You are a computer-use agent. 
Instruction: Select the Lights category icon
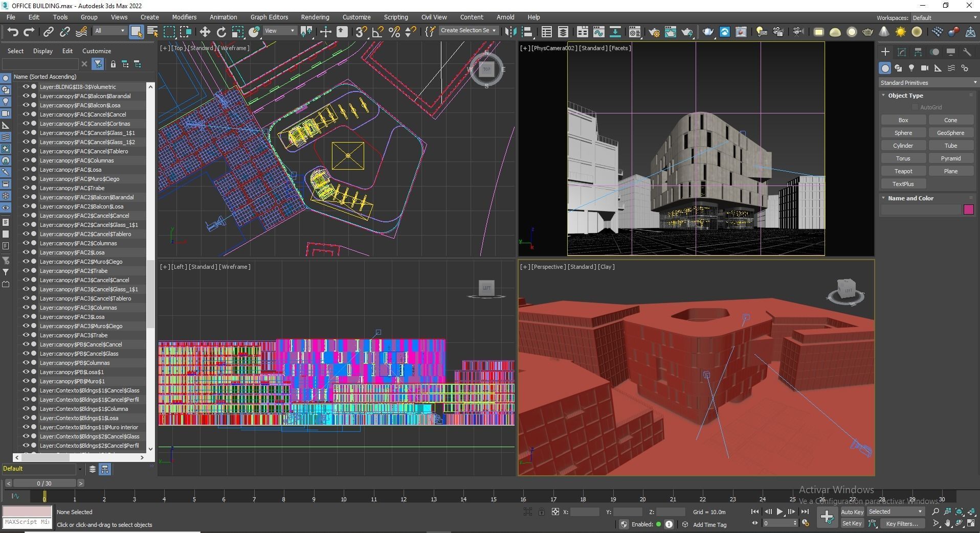pyautogui.click(x=911, y=68)
